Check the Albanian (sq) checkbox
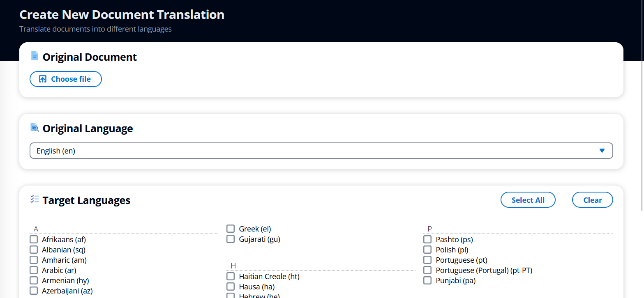The image size is (644, 298). click(x=34, y=250)
